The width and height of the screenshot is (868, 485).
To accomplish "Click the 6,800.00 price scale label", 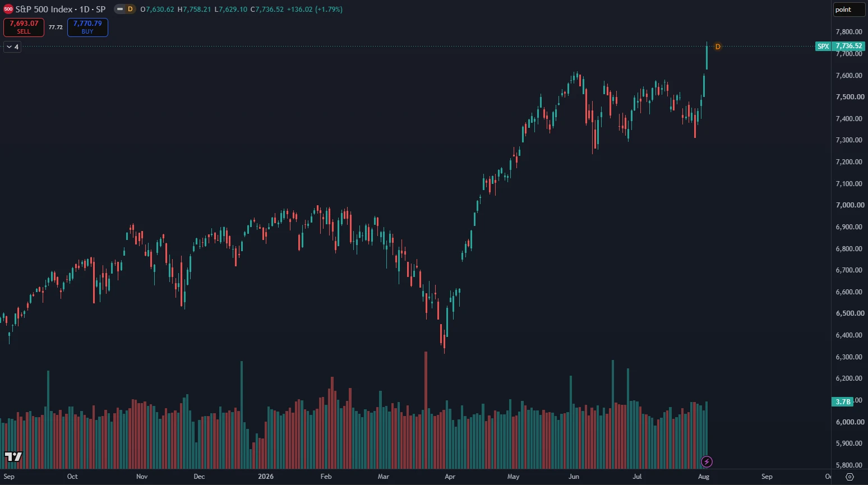I will [849, 249].
